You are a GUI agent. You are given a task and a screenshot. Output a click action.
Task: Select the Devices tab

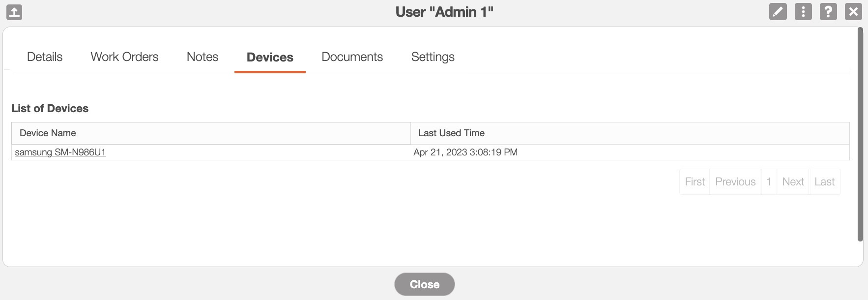click(270, 58)
